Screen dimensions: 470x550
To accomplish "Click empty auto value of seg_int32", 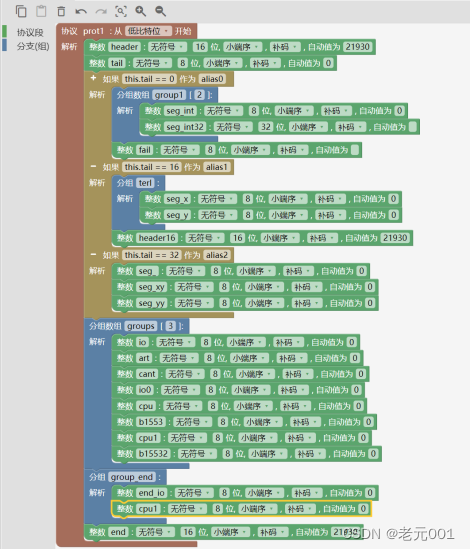I will tap(413, 127).
